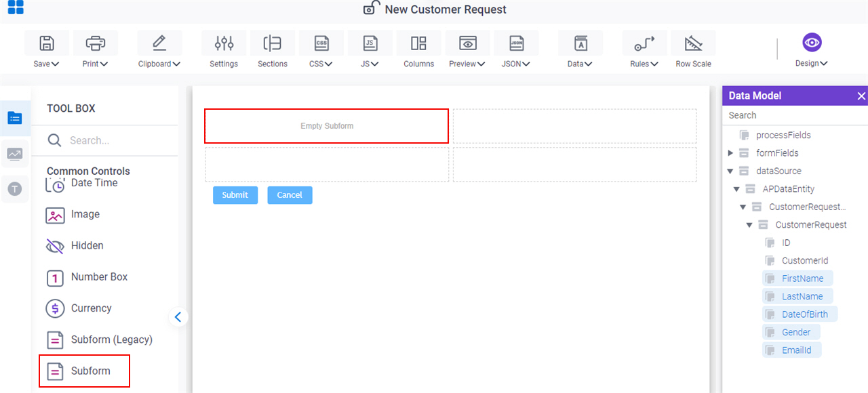The image size is (868, 393).
Task: Open the Rules dropdown arrow
Action: click(x=654, y=64)
